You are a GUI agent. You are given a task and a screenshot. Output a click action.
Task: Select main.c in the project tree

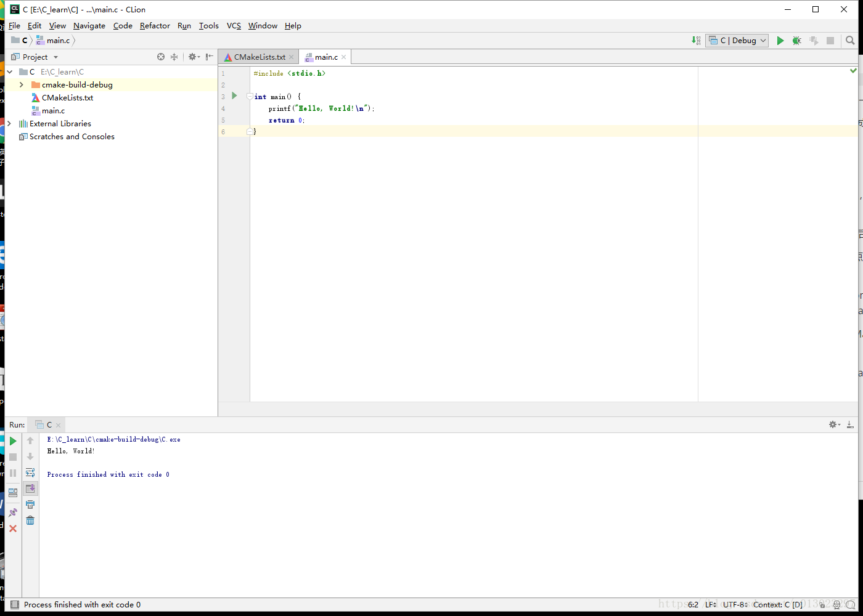tap(53, 111)
